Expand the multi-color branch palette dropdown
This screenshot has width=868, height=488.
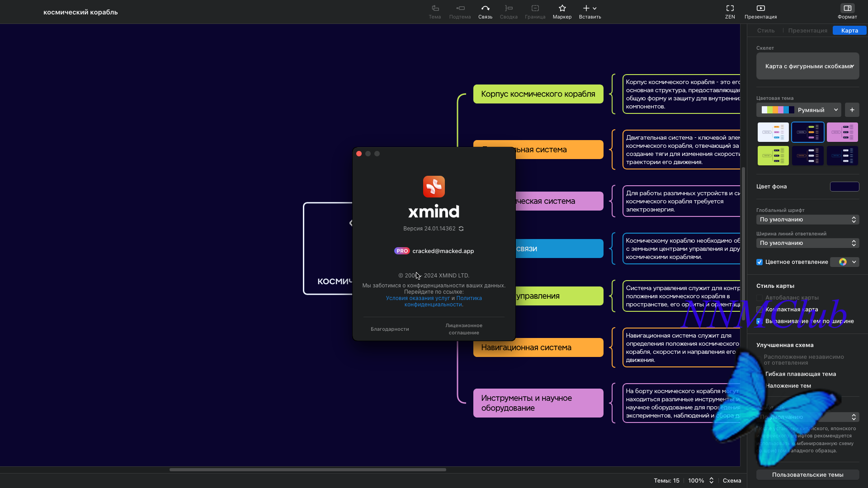pos(844,262)
